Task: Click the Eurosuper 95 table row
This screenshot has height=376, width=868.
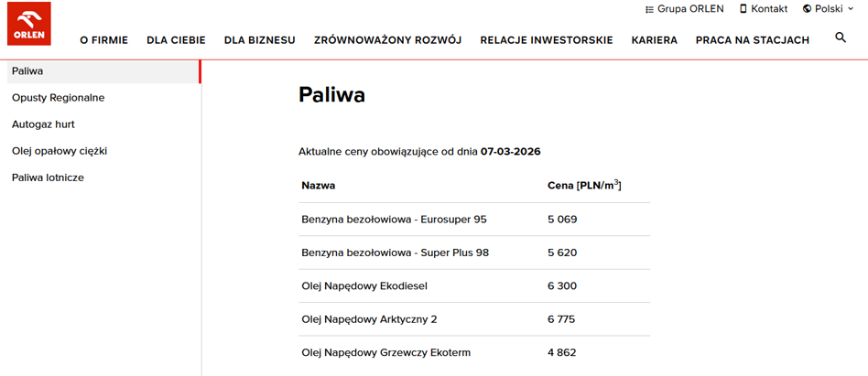Action: (x=474, y=220)
